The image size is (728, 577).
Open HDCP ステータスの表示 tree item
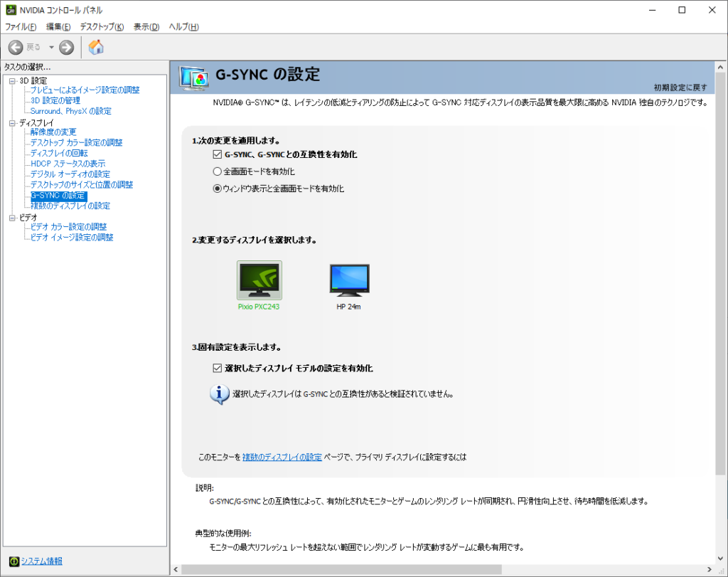click(68, 164)
